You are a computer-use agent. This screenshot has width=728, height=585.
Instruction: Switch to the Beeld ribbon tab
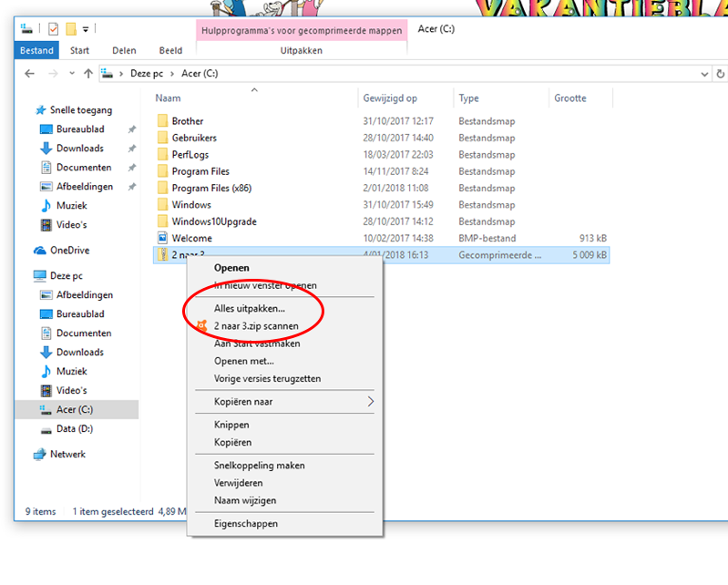(x=170, y=51)
